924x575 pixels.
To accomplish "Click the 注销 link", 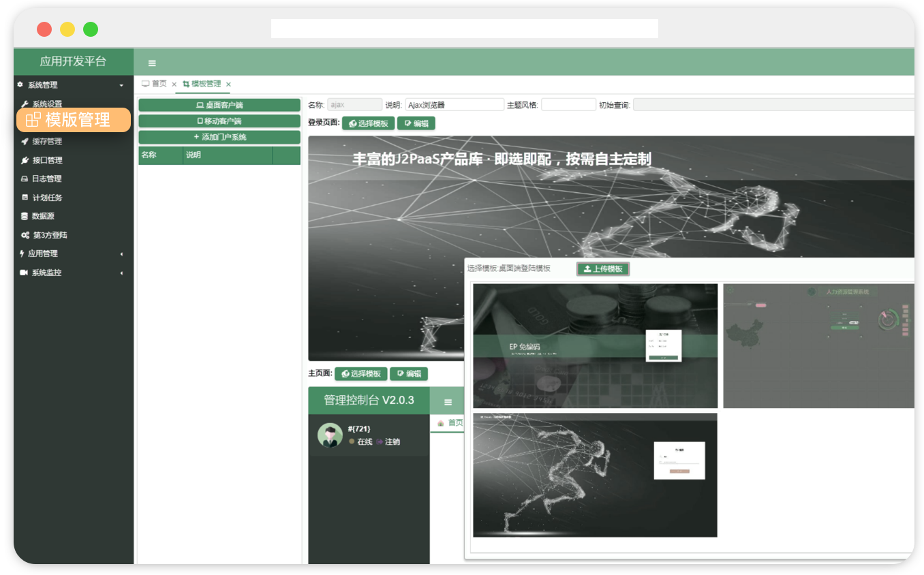I will tap(388, 442).
